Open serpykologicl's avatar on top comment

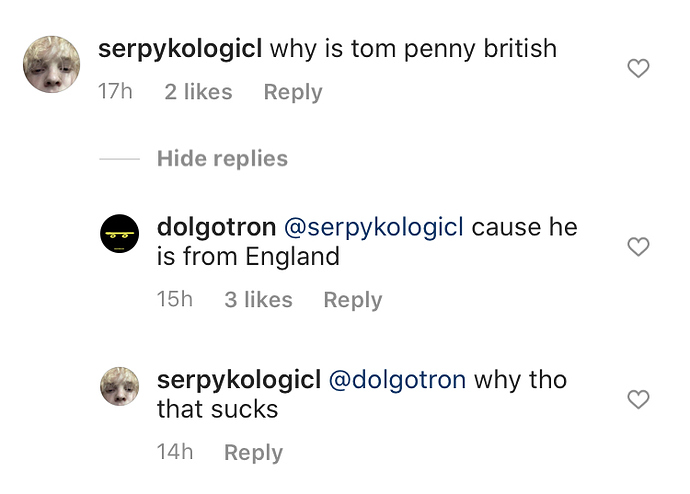pos(51,64)
